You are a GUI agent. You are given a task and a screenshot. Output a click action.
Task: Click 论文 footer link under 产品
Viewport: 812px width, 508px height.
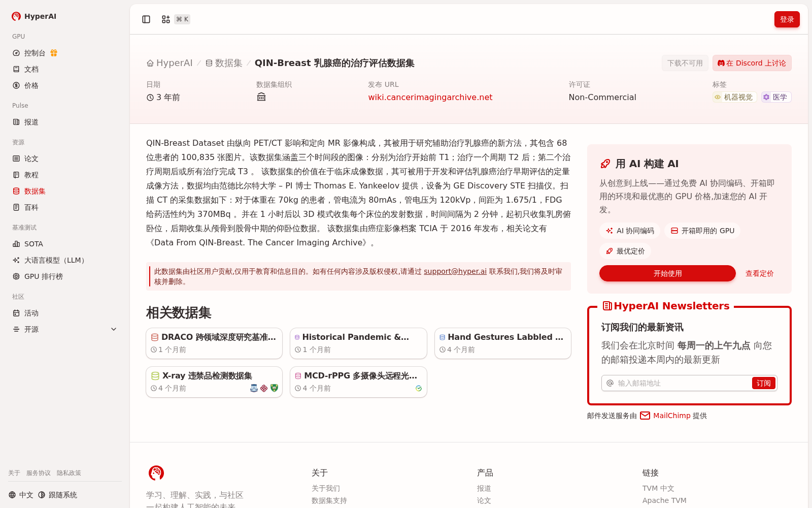coord(484,500)
